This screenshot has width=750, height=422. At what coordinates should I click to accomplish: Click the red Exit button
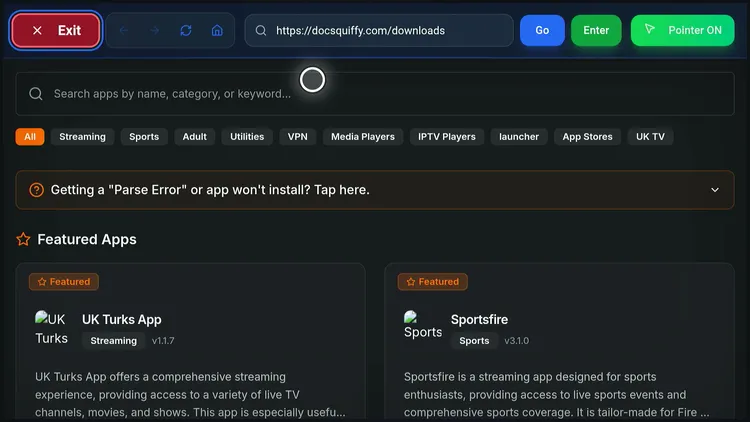click(x=55, y=31)
